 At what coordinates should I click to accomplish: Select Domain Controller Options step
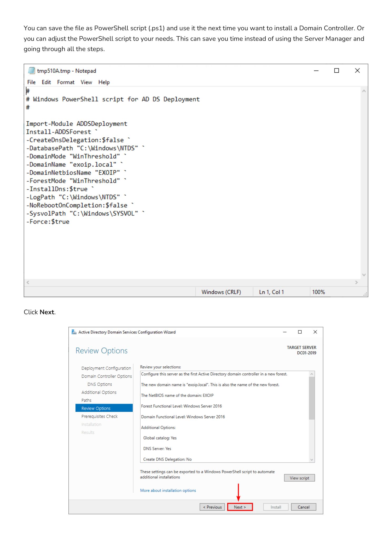106,376
